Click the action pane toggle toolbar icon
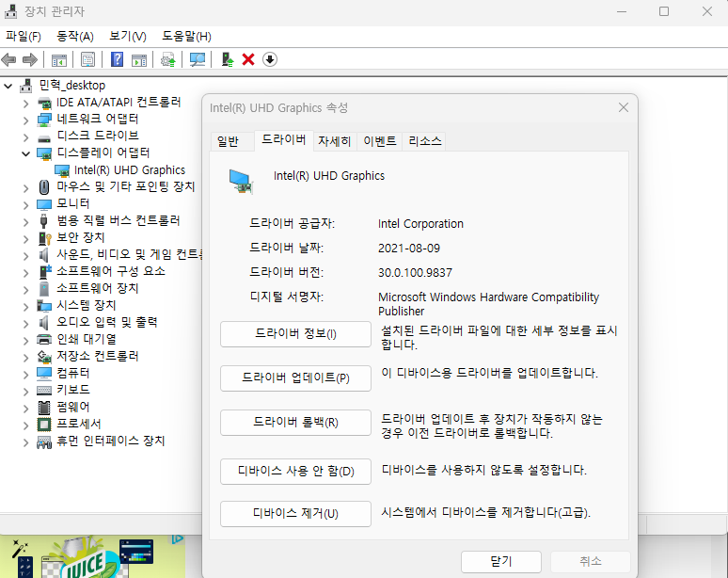Screen dimensions: 728x578 click(x=139, y=59)
